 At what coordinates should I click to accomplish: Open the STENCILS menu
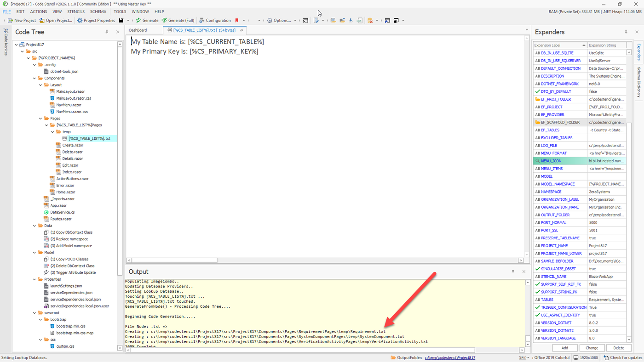click(76, 11)
